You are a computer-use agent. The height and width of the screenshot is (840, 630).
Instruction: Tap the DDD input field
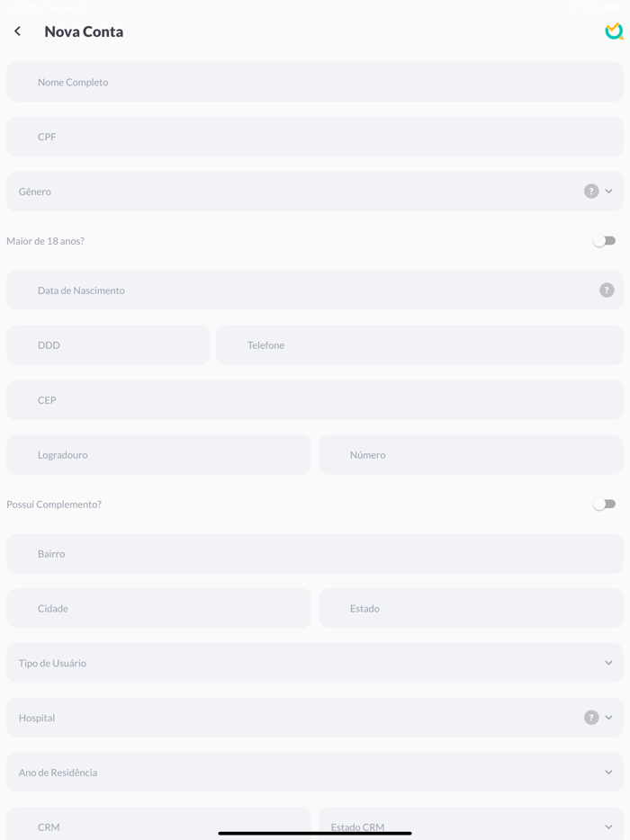[x=108, y=345]
